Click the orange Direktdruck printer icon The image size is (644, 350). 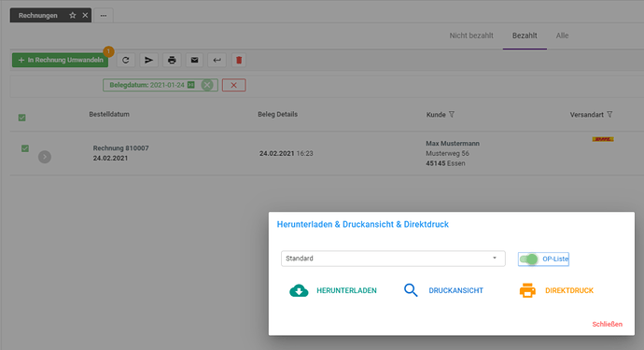click(x=527, y=290)
